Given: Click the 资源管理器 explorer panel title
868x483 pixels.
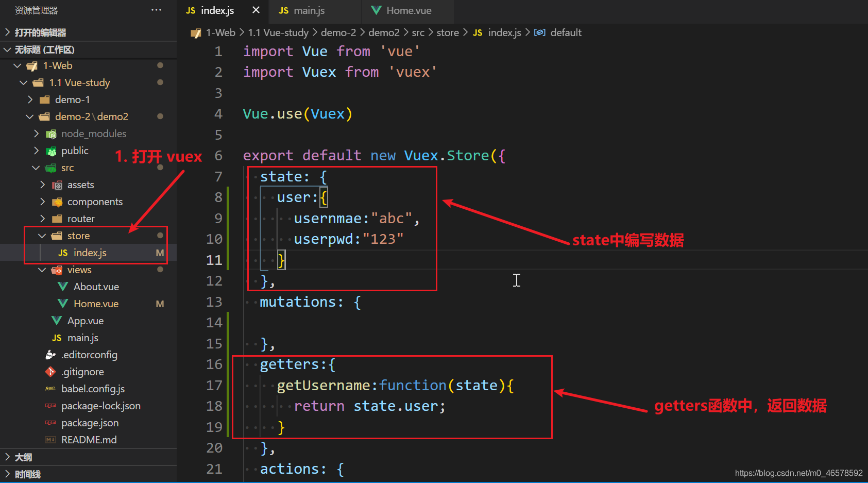Looking at the screenshot, I should click(36, 10).
